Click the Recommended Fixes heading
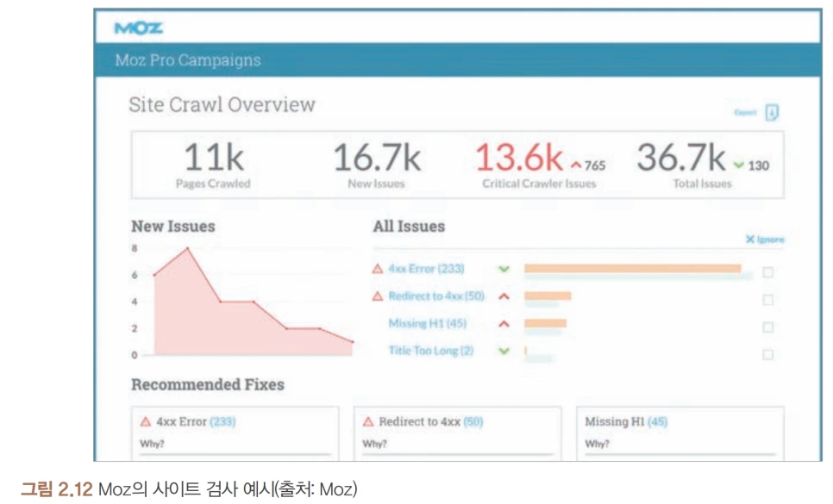The height and width of the screenshot is (504, 833). point(208,384)
